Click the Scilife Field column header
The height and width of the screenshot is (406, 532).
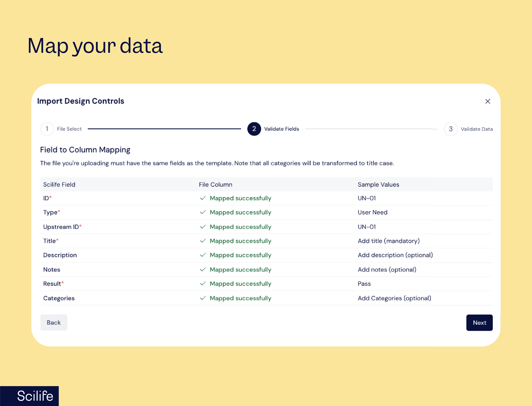pyautogui.click(x=59, y=184)
